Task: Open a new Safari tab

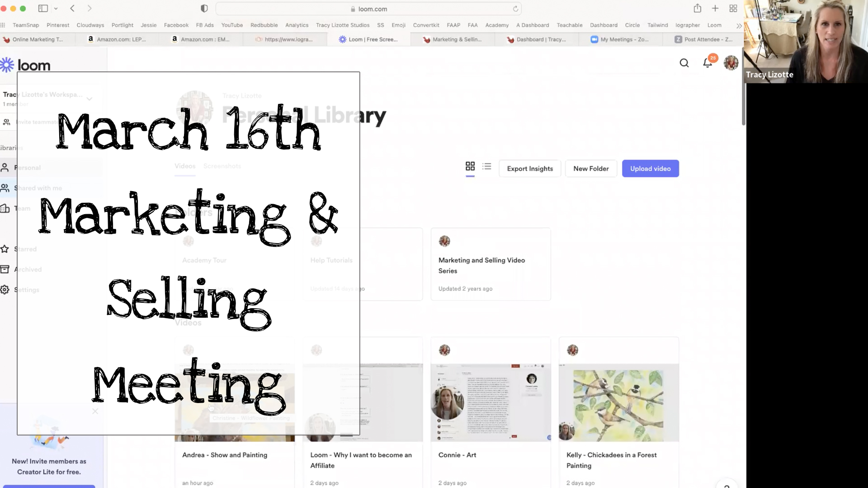Action: (x=715, y=8)
